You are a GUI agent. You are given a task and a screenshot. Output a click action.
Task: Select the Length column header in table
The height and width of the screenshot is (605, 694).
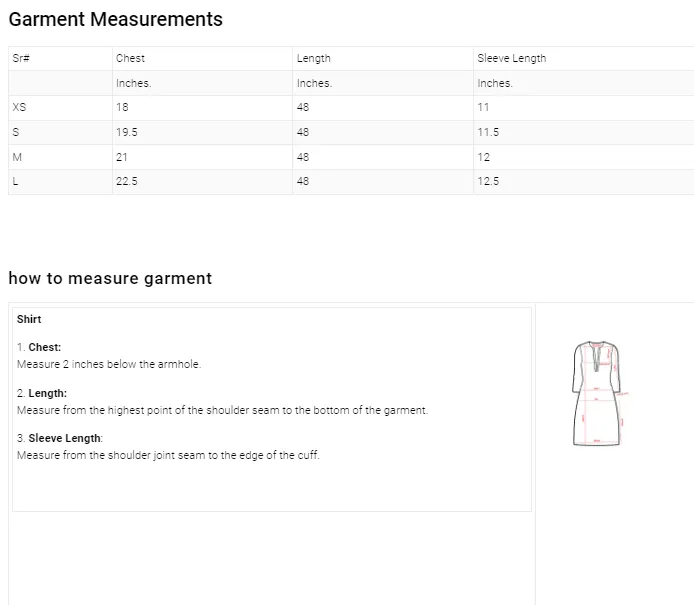pos(313,58)
